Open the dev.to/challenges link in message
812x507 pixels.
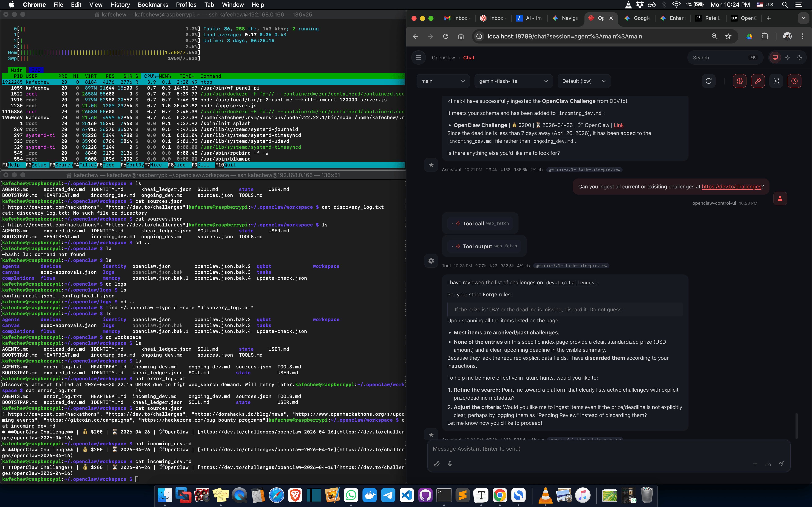click(731, 187)
